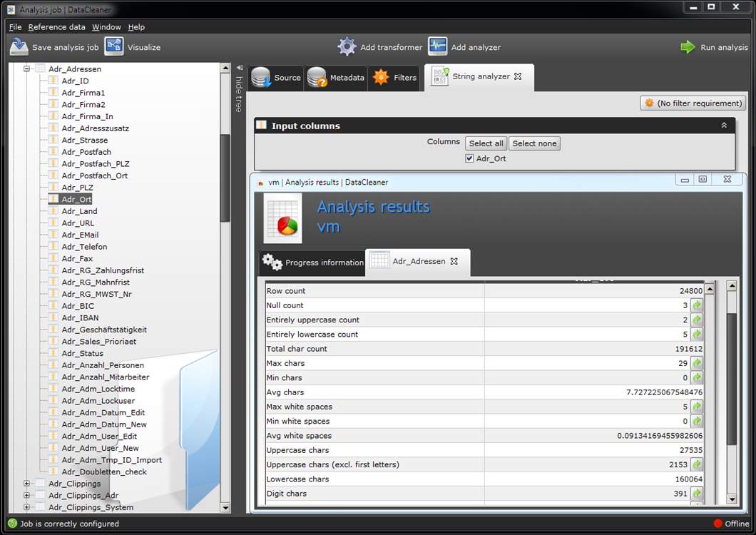Screen dimensions: 756x535
Task: Click detail arrow for Min chars row
Action: click(697, 378)
